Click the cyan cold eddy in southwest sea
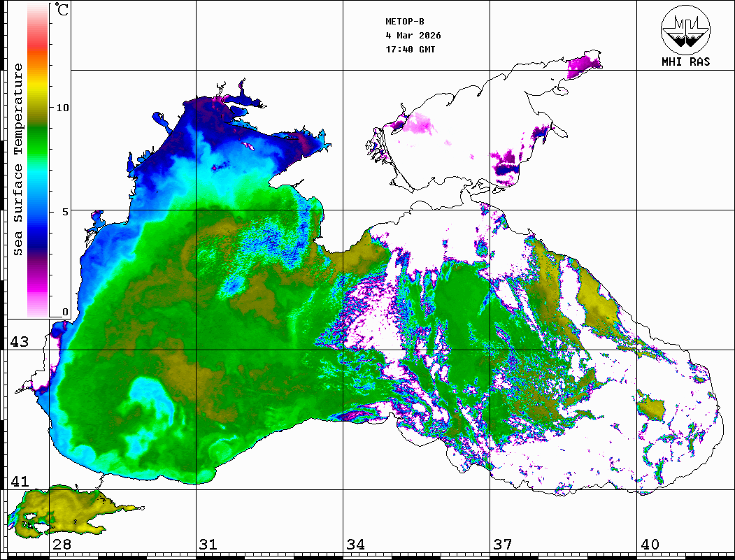 click(148, 408)
